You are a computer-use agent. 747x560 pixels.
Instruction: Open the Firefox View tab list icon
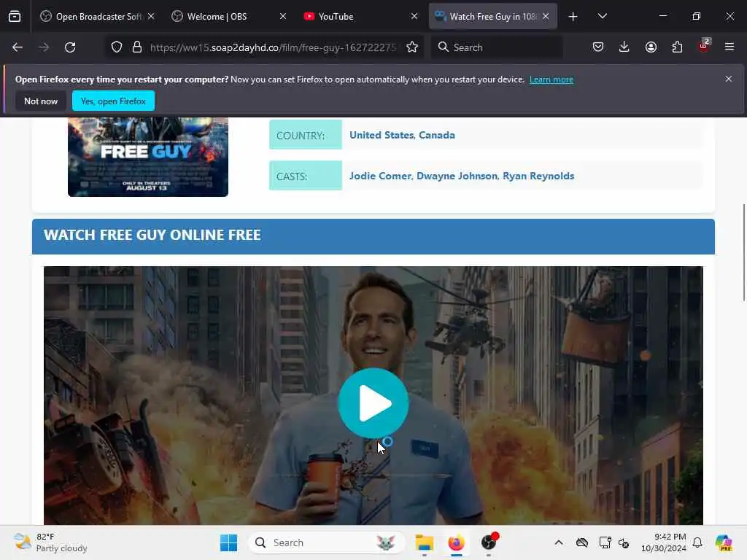tap(15, 16)
